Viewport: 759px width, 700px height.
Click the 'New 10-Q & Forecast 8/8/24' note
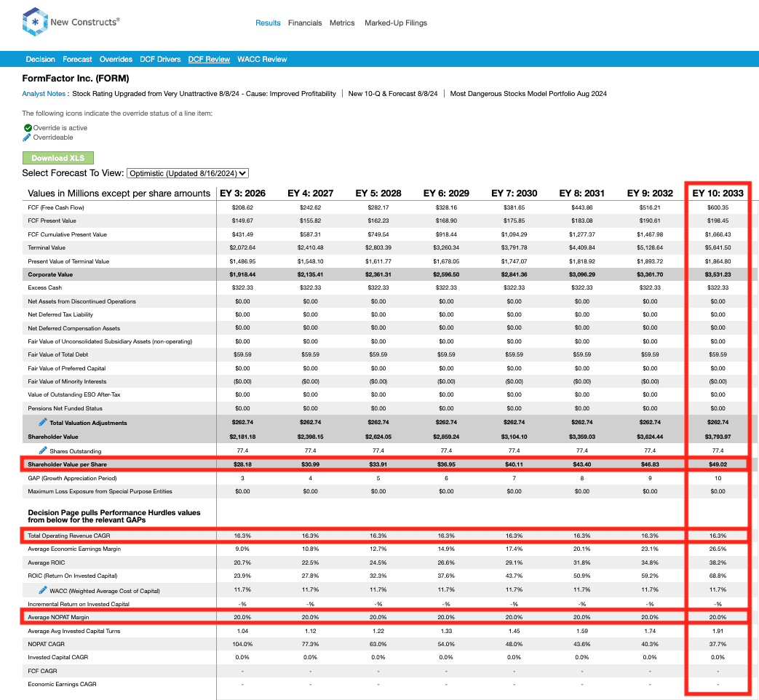click(393, 94)
